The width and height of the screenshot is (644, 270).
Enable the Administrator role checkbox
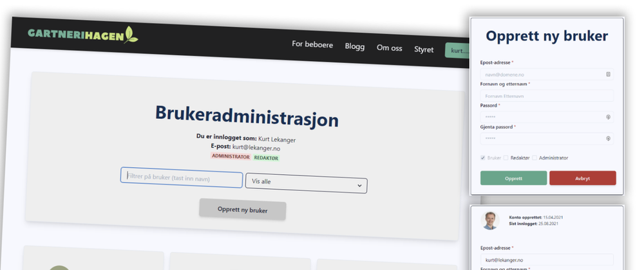(535, 157)
